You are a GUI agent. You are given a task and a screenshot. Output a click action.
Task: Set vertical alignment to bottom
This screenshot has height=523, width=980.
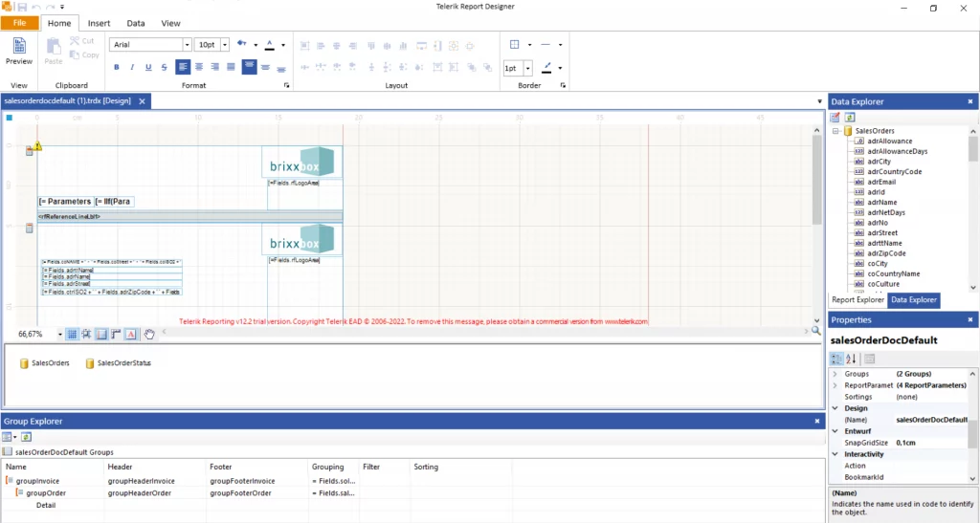click(x=281, y=68)
